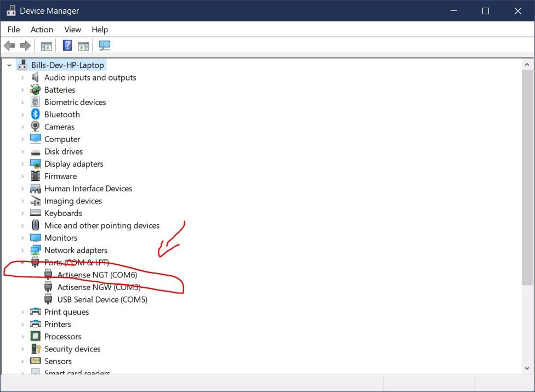Collapse the Bills-Dev-HP-Laptop root node
This screenshot has height=392, width=535.
9,65
